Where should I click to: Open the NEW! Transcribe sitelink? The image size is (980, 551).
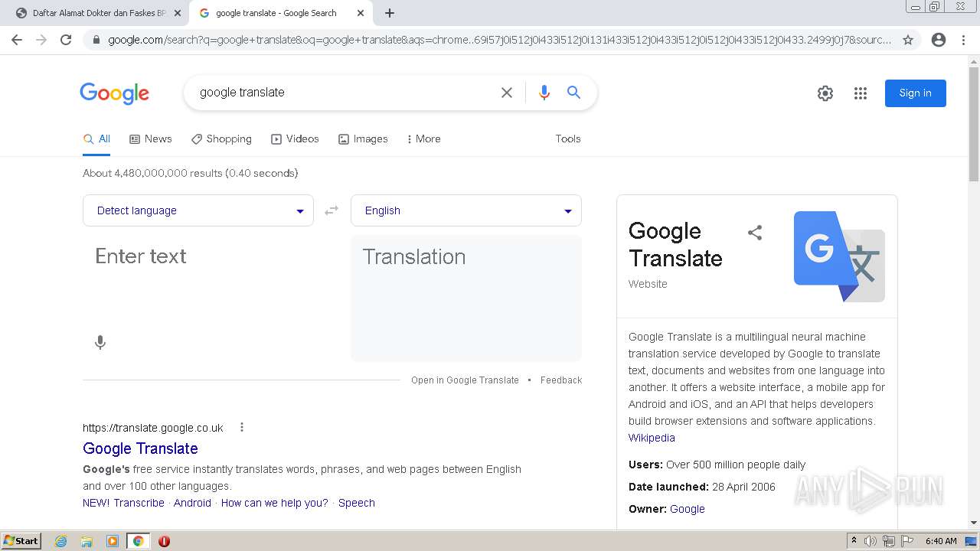123,503
